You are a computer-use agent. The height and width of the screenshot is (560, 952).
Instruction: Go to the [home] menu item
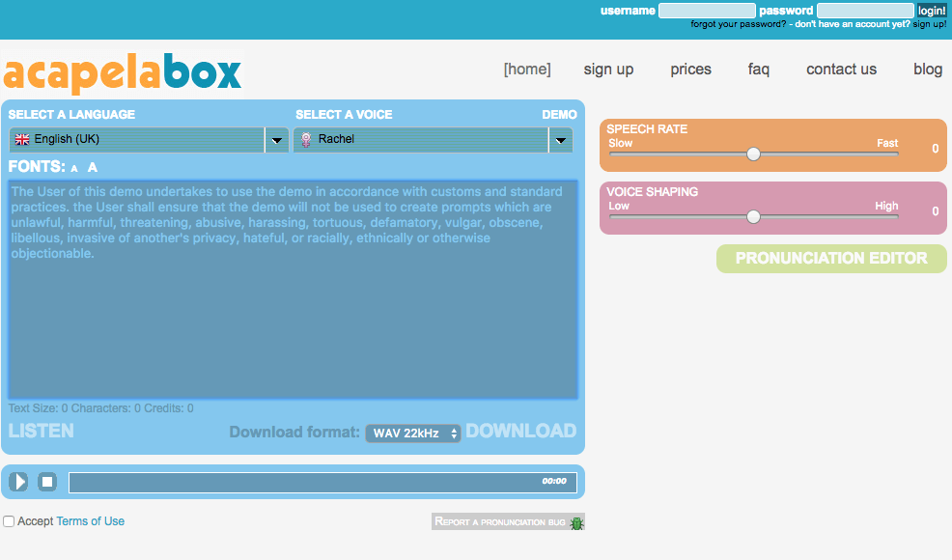(x=527, y=70)
